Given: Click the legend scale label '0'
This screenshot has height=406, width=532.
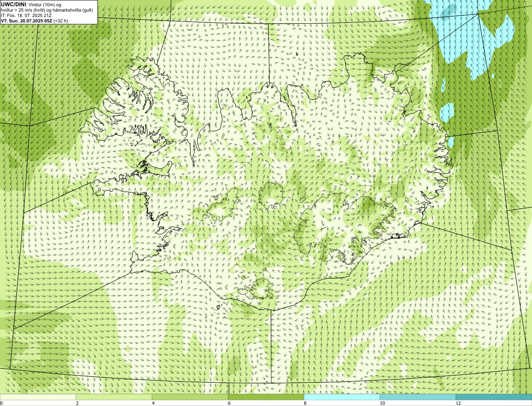Looking at the screenshot, I should [x=1, y=403].
